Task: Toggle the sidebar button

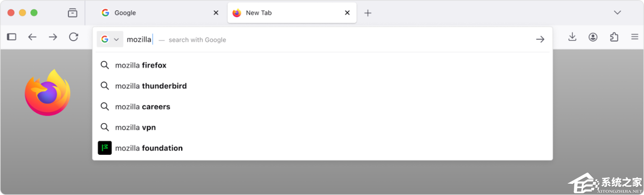Action: (x=12, y=37)
